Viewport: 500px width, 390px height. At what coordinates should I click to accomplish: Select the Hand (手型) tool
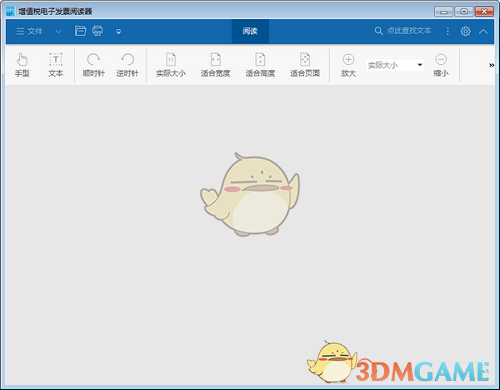[x=22, y=65]
